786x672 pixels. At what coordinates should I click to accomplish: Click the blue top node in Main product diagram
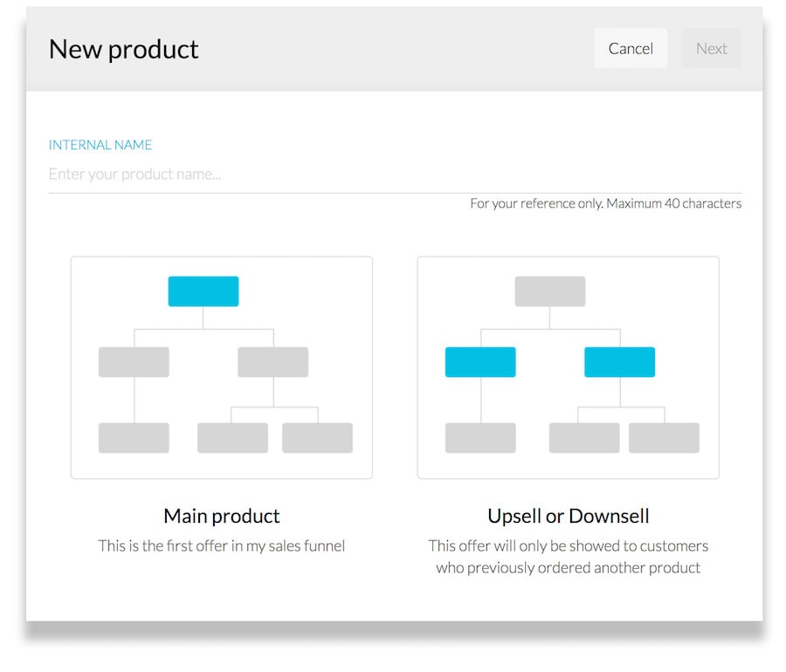203,291
